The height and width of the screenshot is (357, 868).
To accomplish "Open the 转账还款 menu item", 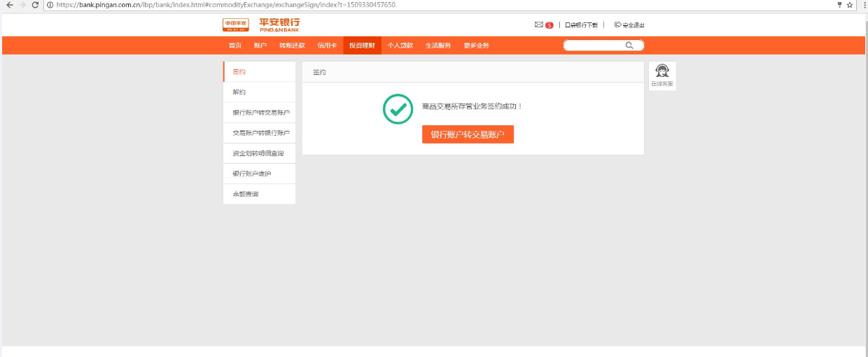I will pyautogui.click(x=292, y=45).
